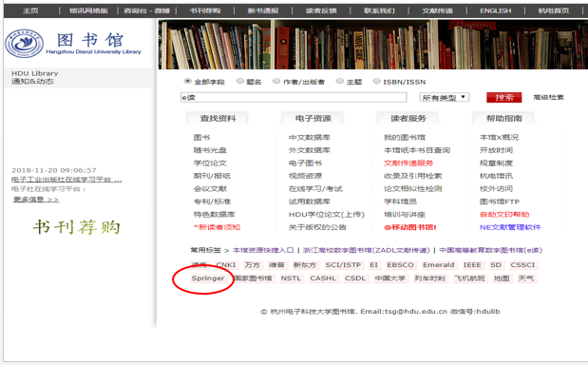Open the 电子图书 link

tap(305, 163)
